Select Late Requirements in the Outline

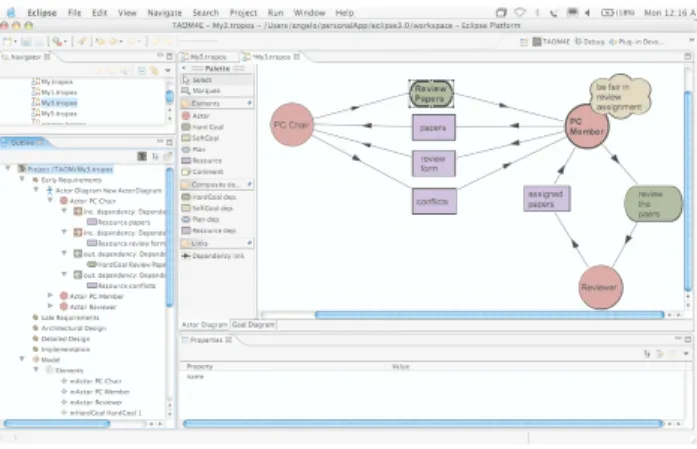pos(66,317)
